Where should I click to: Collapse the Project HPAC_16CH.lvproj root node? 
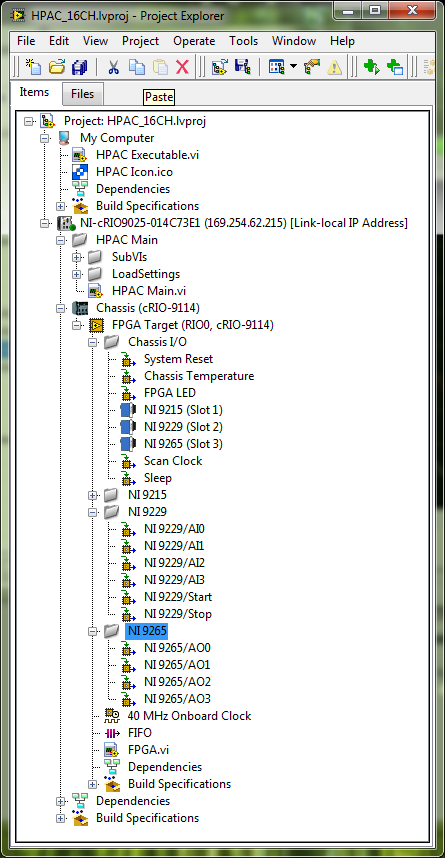coord(28,121)
